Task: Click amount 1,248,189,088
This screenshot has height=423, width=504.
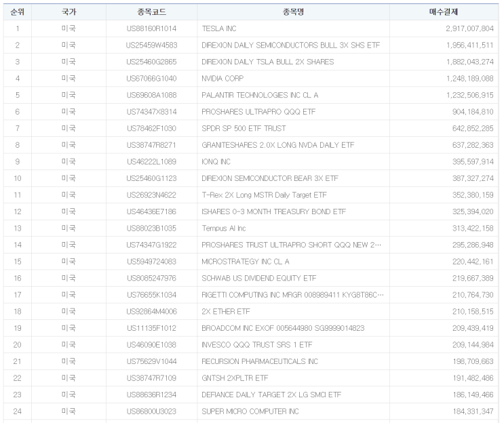Action: pos(469,79)
